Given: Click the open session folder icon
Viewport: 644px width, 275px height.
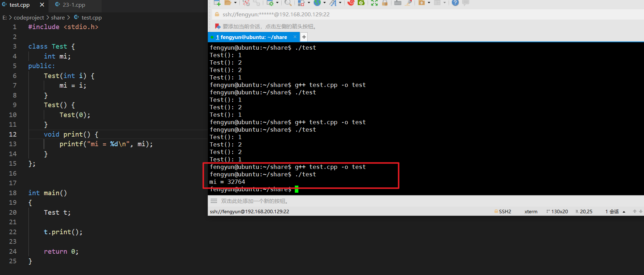Looking at the screenshot, I should (228, 3).
